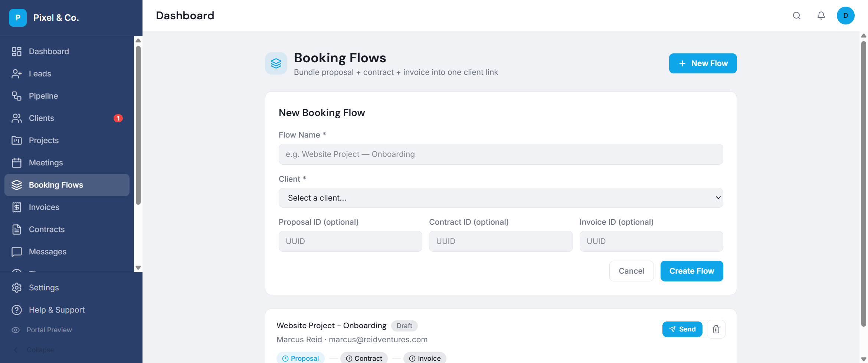868x363 pixels.
Task: Open the Leads menu item
Action: click(x=40, y=74)
